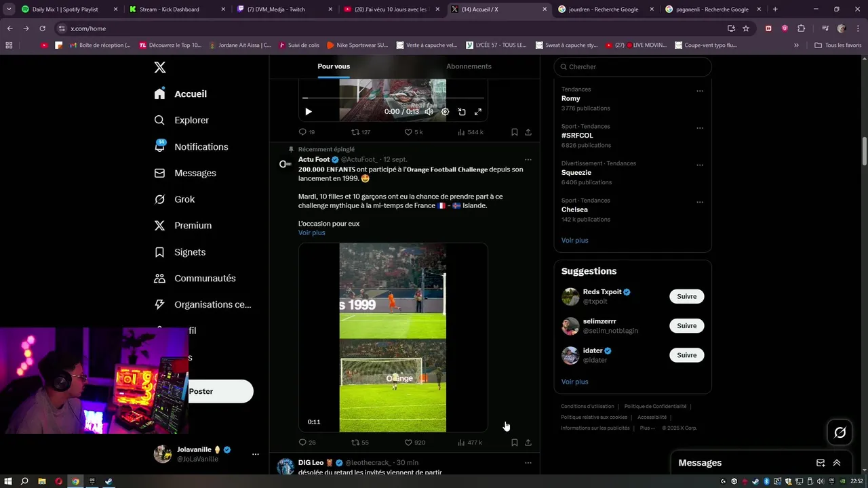868x488 pixels.
Task: Open more options on Actu Foot post
Action: click(528, 160)
